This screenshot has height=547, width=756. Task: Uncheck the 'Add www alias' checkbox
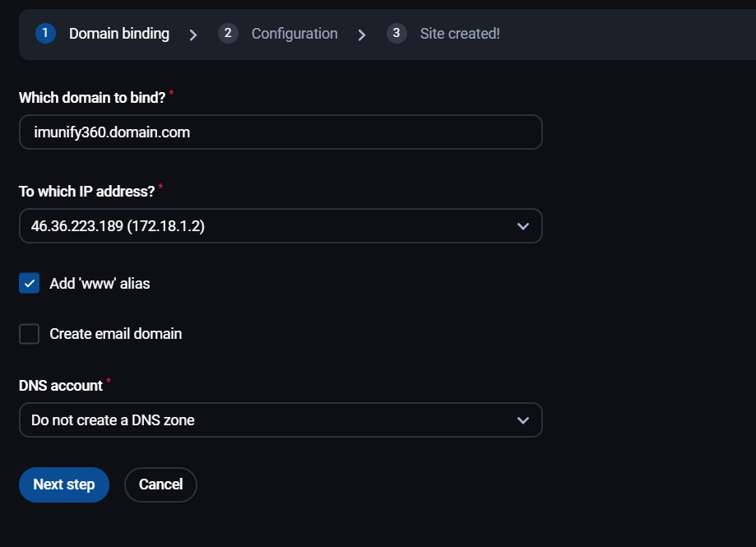[x=29, y=282]
